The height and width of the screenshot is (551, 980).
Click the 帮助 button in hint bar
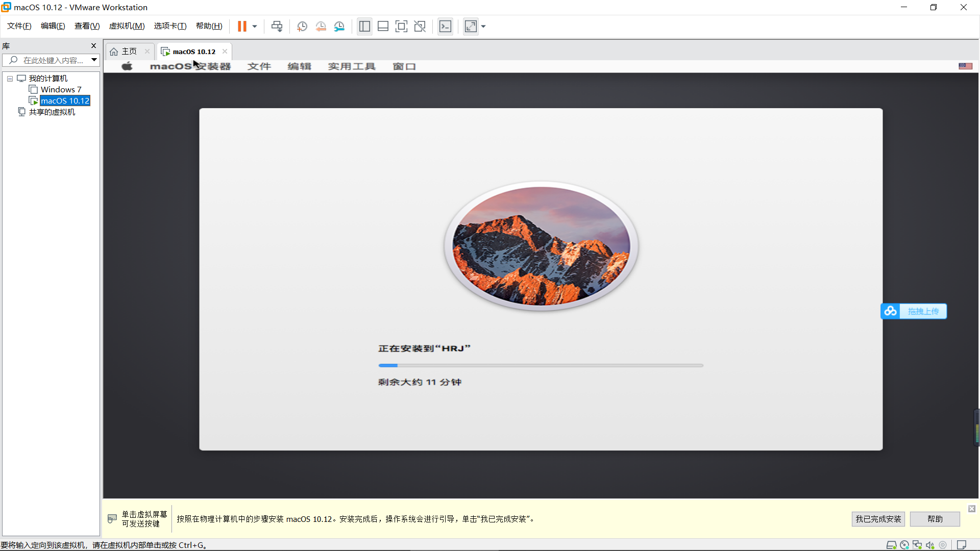[935, 519]
